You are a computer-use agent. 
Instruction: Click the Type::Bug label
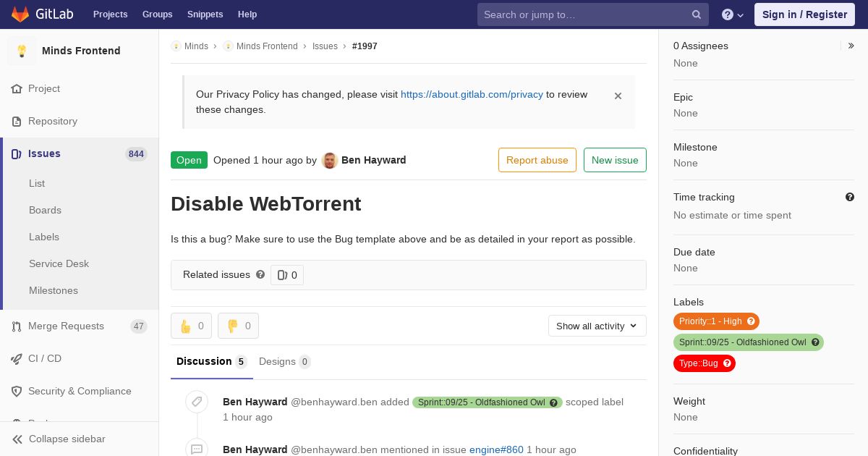coord(704,363)
